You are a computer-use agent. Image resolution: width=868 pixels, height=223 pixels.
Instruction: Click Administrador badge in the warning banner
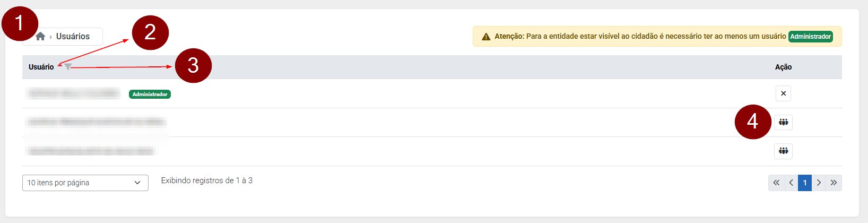[810, 37]
